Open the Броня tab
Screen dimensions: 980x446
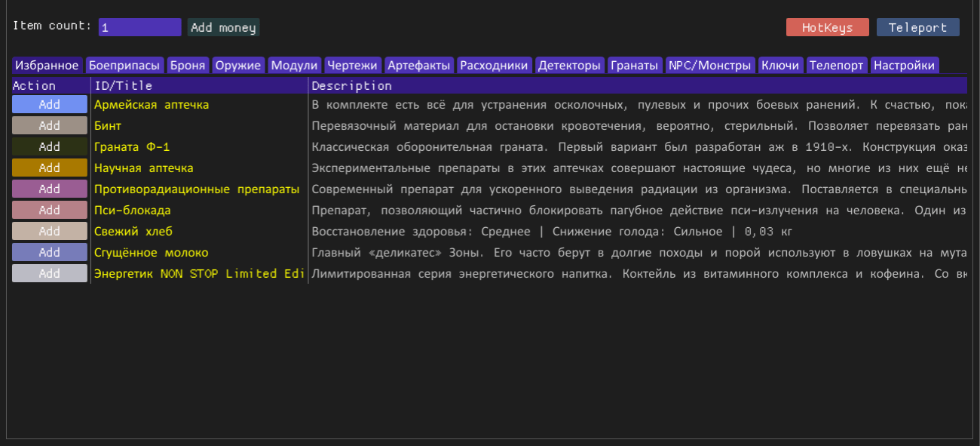tap(188, 66)
